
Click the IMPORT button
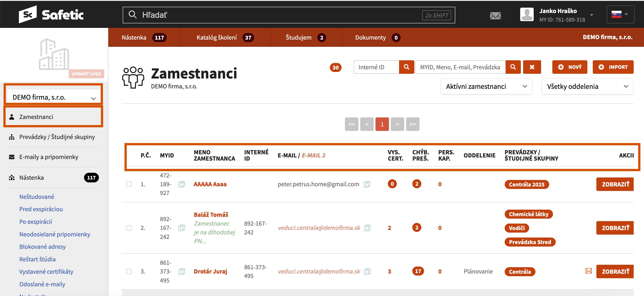(x=613, y=67)
